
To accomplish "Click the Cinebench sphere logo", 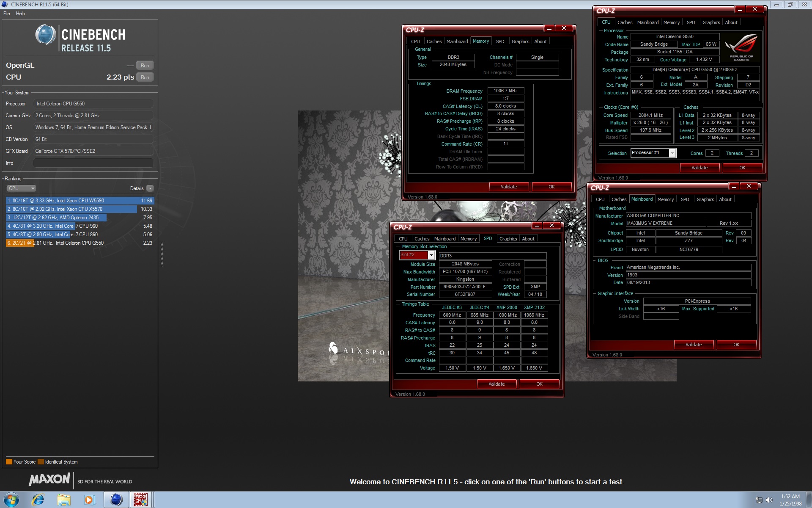I will (46, 35).
